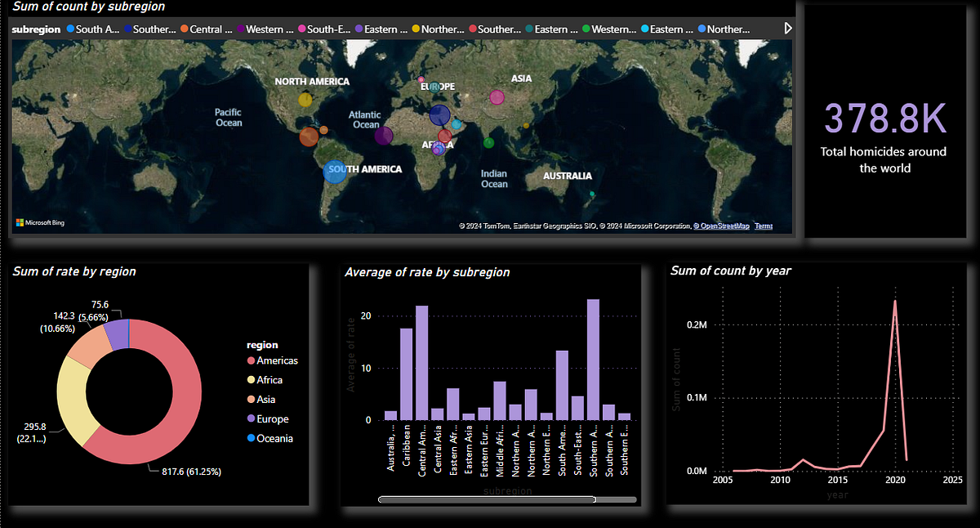Expand more subregions with the legend arrow
This screenshot has width=980, height=528.
786,27
